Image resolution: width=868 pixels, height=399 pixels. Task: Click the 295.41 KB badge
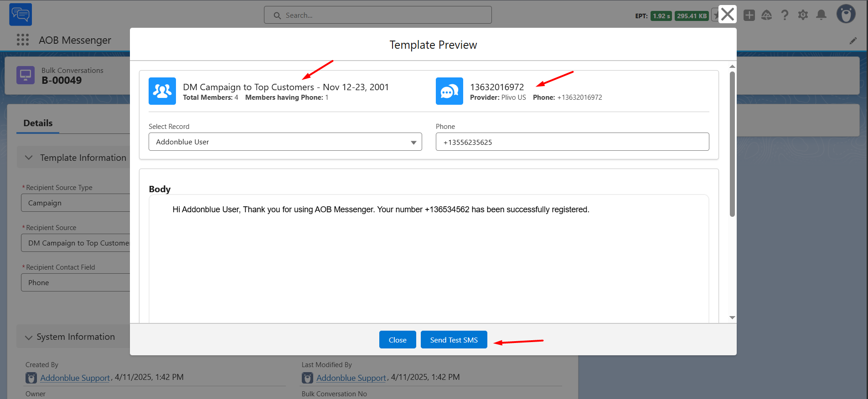[692, 16]
